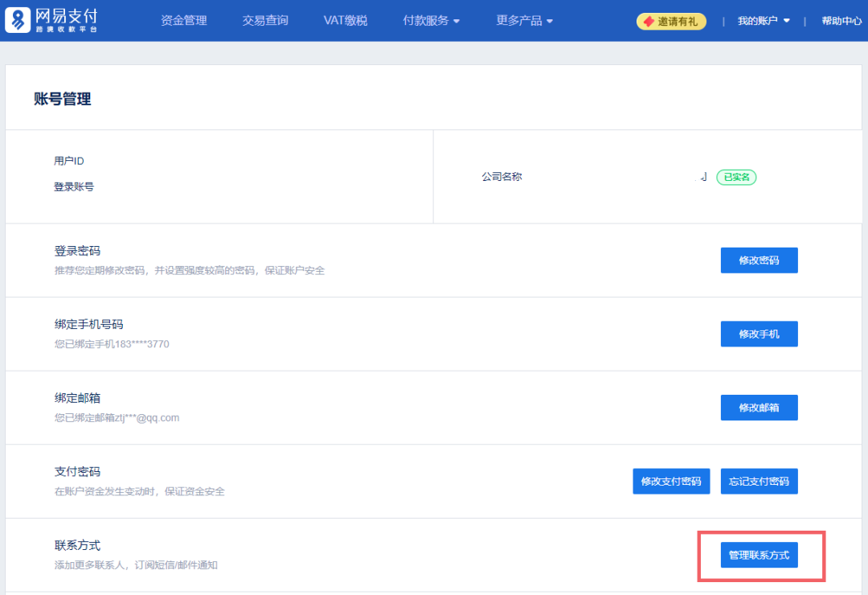Click 管理联系方式 button
Screen dimensions: 868x595
coord(759,555)
